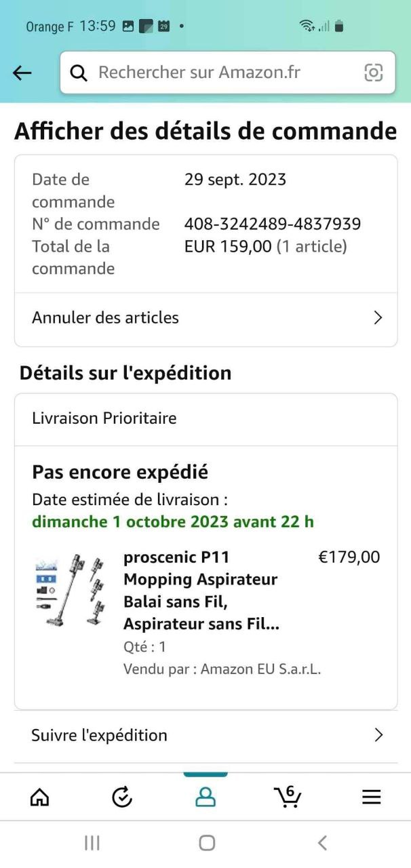The height and width of the screenshot is (868, 411).
Task: Expand the Annuler des articles chevron
Action: 378,317
